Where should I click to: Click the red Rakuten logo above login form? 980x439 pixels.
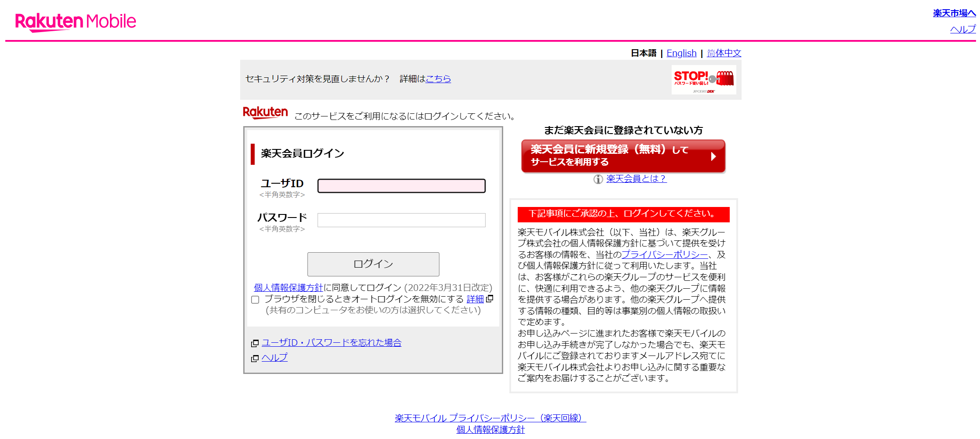pos(265,113)
